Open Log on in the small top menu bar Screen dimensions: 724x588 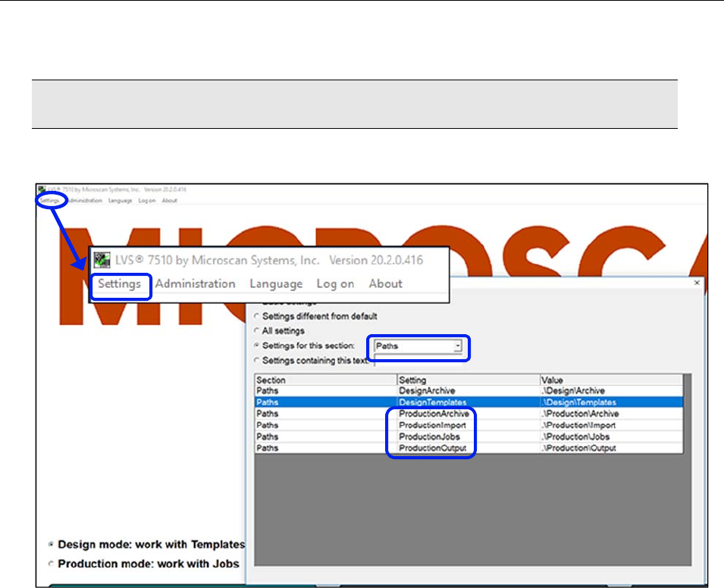click(147, 201)
